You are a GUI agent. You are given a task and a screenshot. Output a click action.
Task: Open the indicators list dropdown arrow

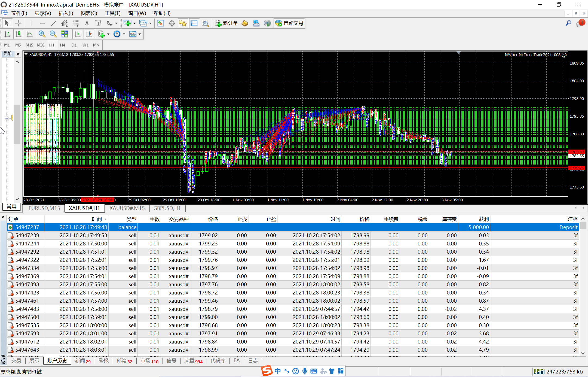tap(108, 34)
